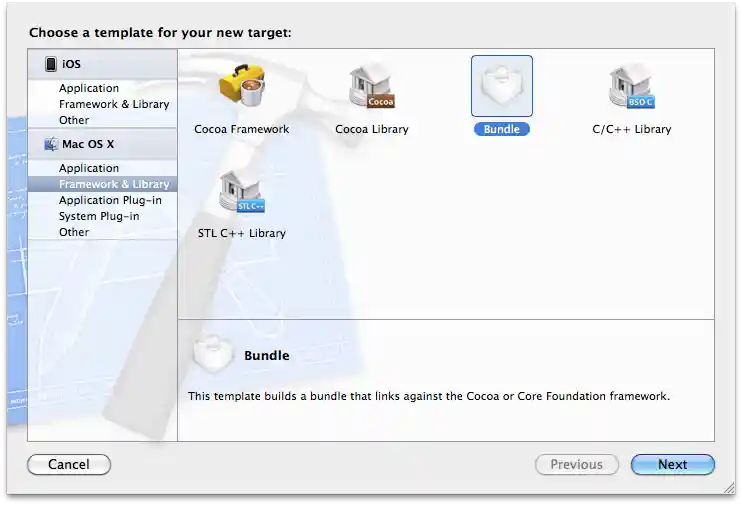Select Mac OS X Framework & Library
The height and width of the screenshot is (505, 742).
point(103,184)
